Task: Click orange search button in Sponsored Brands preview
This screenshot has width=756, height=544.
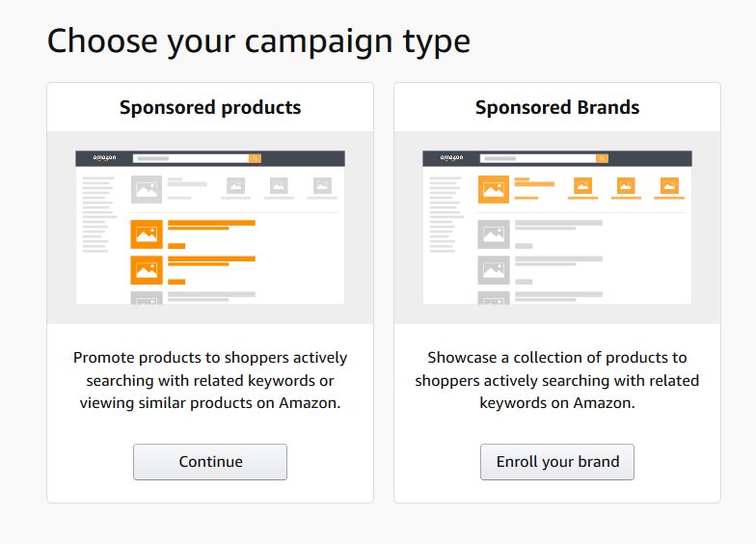Action: [602, 158]
